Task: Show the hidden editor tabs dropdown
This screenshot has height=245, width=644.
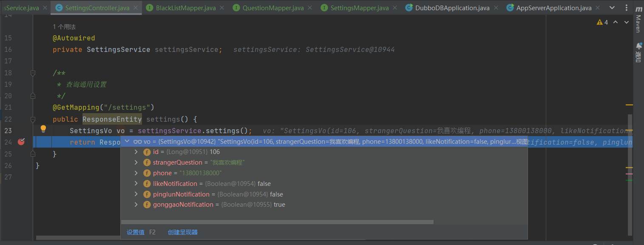Action: point(612,8)
